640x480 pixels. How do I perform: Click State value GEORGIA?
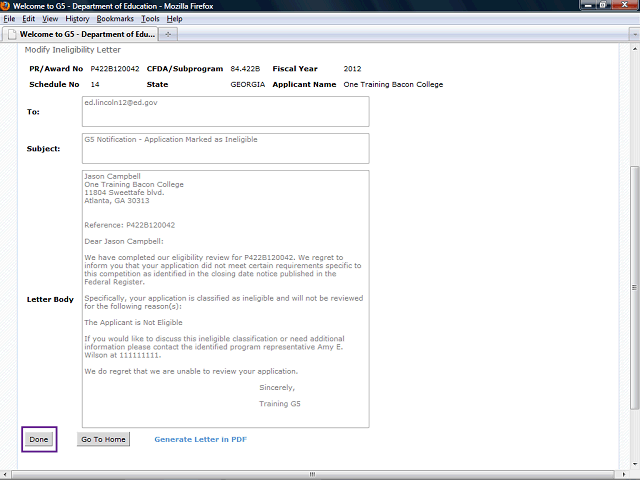click(247, 84)
